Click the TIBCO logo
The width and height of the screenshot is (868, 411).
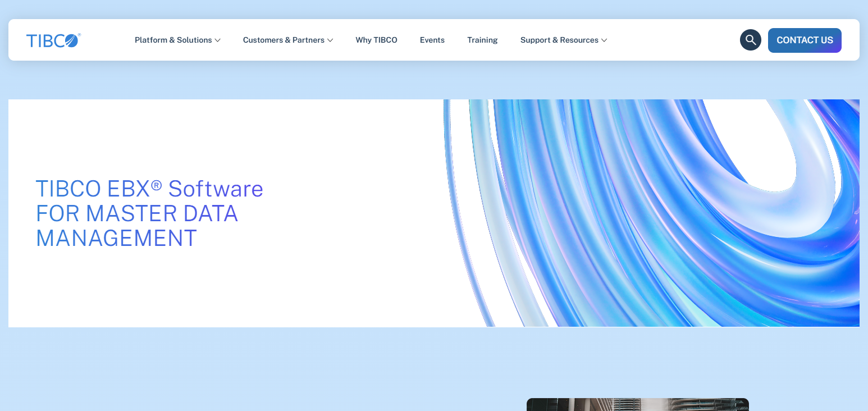click(53, 40)
